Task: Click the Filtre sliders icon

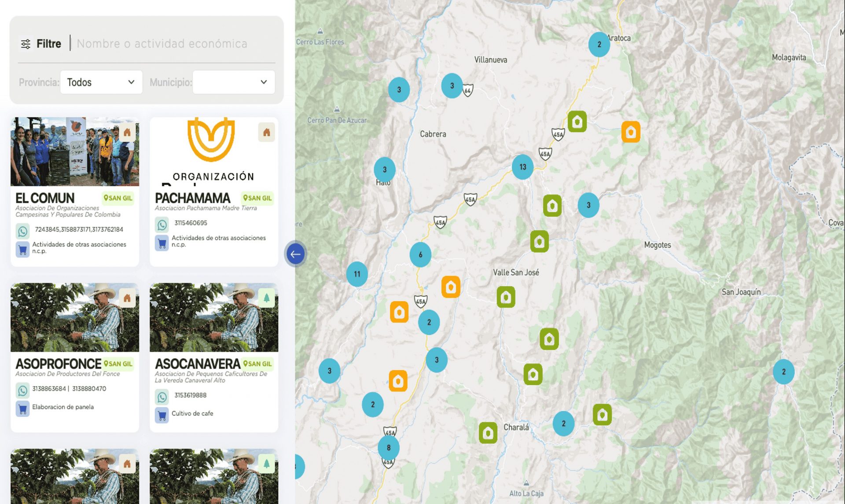Action: pos(26,44)
